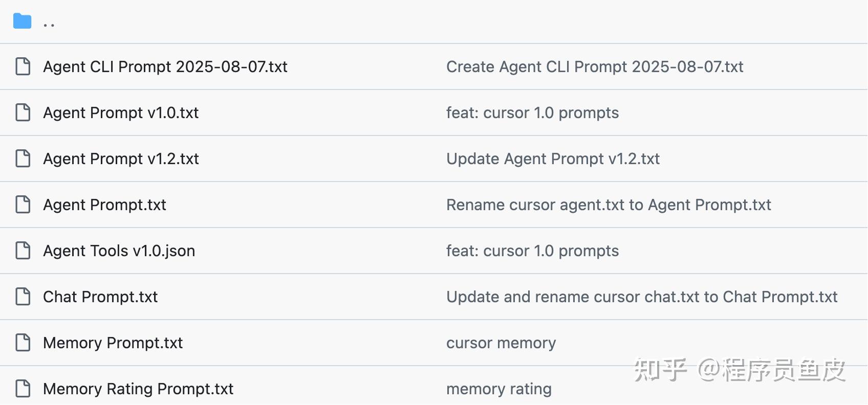
Task: Open the Chat Prompt.txt file
Action: pyautogui.click(x=100, y=297)
